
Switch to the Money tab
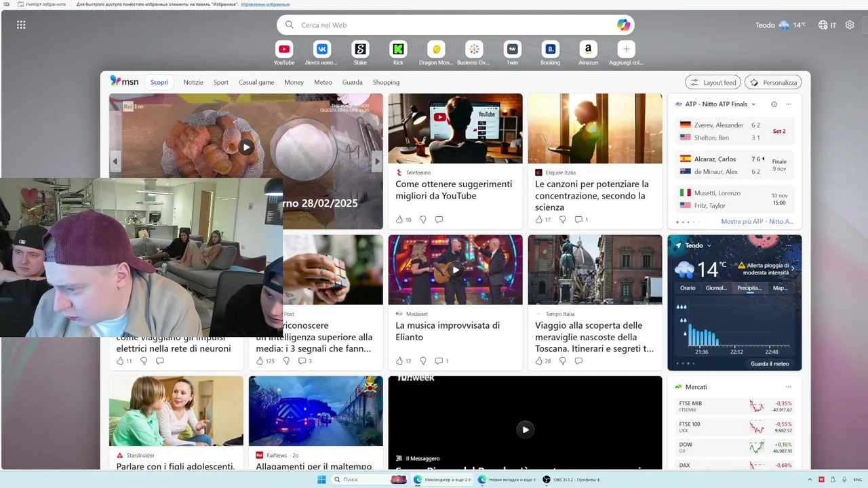(x=294, y=82)
